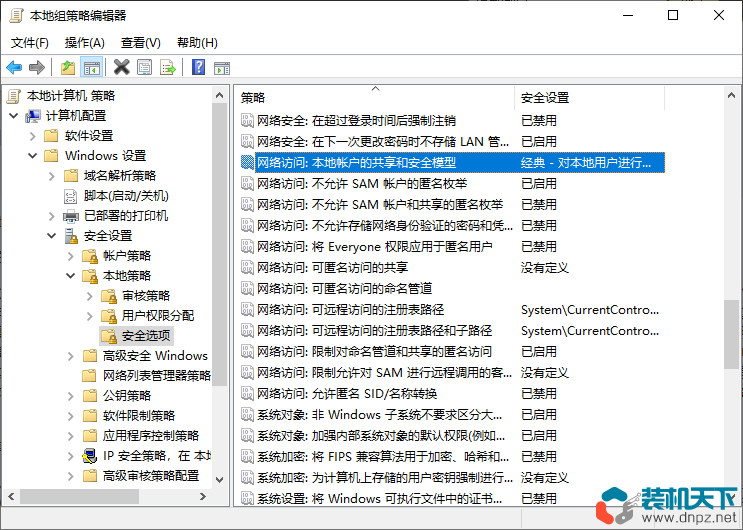This screenshot has height=530, width=743.
Task: Click the Export list toolbar icon
Action: [x=168, y=68]
